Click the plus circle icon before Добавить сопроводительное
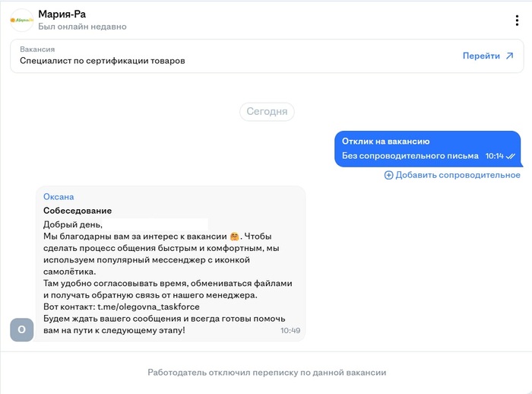The image size is (532, 394). pyautogui.click(x=388, y=175)
